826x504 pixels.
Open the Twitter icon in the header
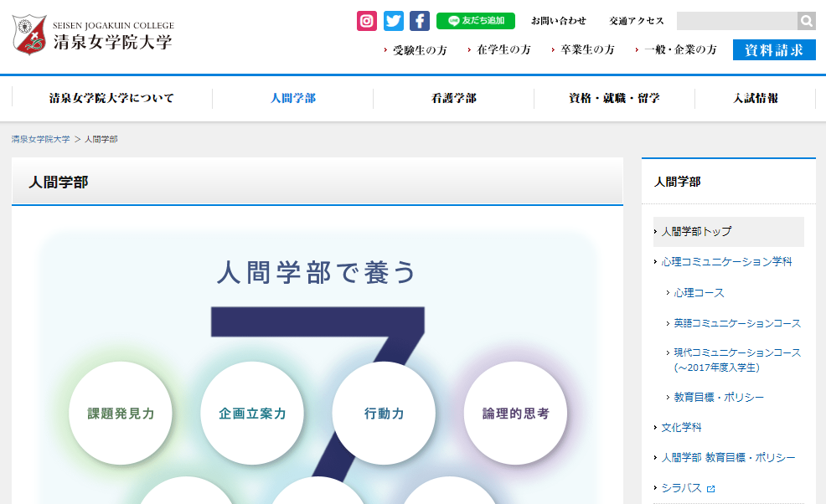coord(393,21)
